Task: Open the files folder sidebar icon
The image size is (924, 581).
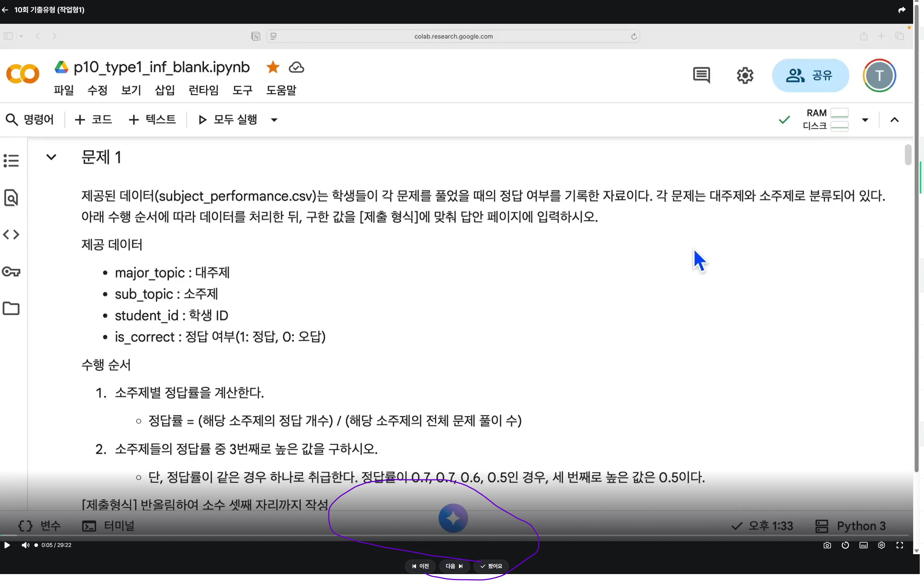Action: (x=11, y=308)
